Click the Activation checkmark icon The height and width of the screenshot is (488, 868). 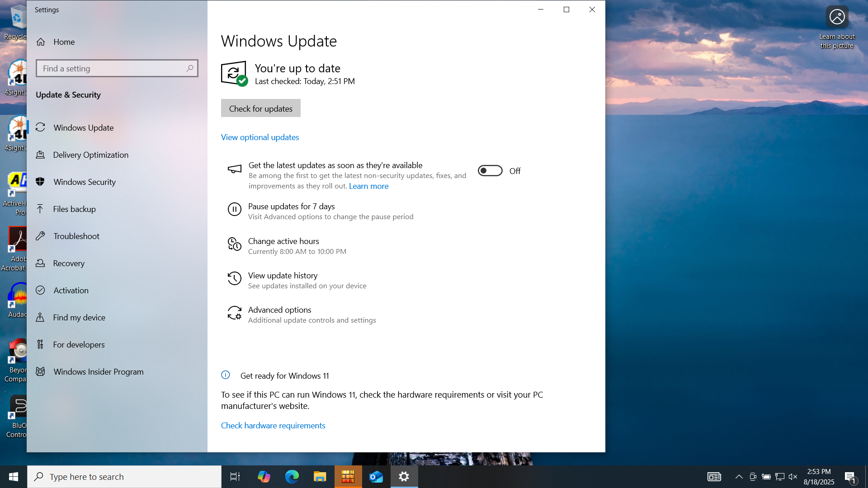click(x=40, y=290)
